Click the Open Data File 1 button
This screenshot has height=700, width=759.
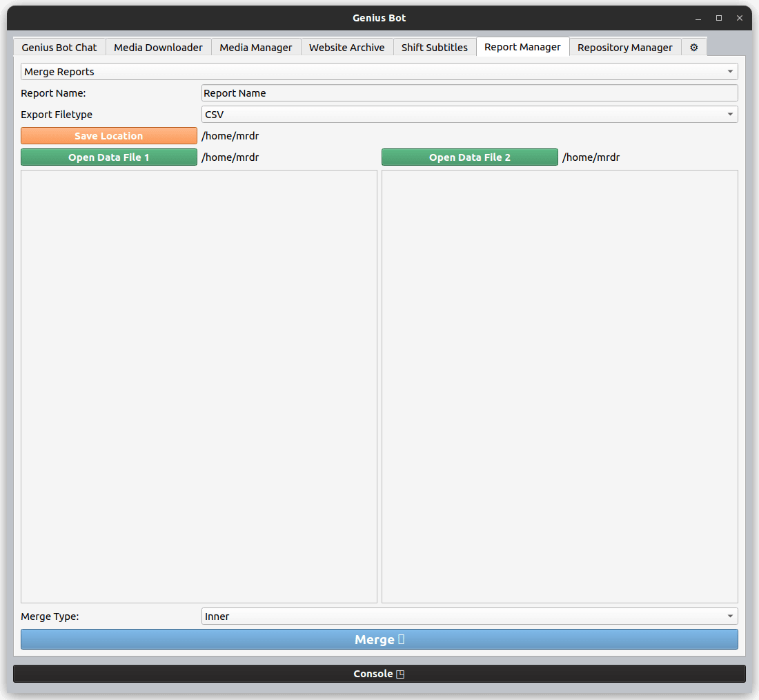pos(109,157)
